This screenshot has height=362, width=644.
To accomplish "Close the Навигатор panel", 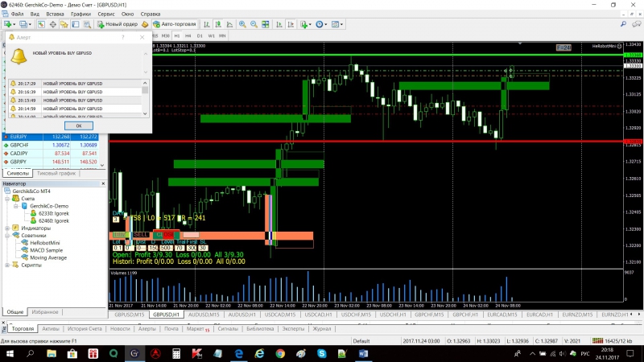I will tap(103, 184).
